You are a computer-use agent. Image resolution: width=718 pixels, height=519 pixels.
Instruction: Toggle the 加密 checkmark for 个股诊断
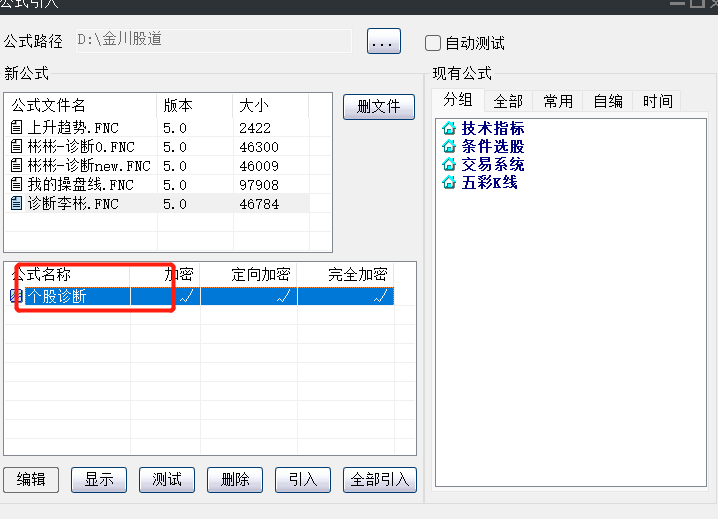[x=184, y=296]
